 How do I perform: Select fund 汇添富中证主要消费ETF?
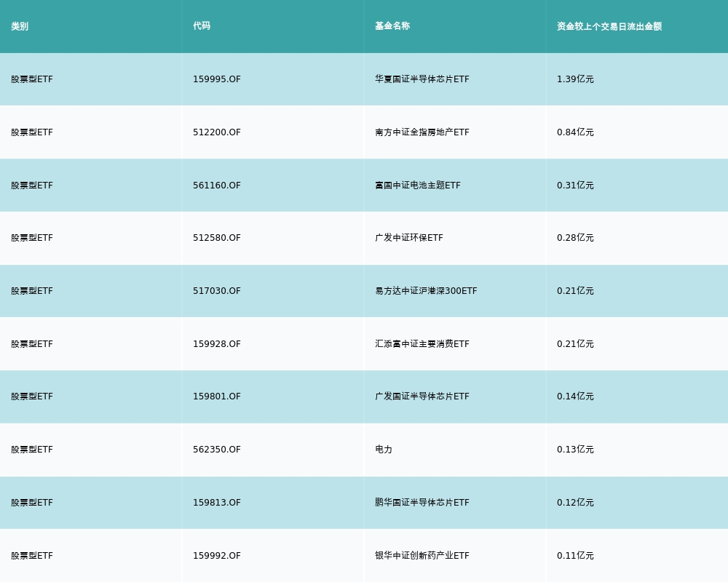(422, 344)
